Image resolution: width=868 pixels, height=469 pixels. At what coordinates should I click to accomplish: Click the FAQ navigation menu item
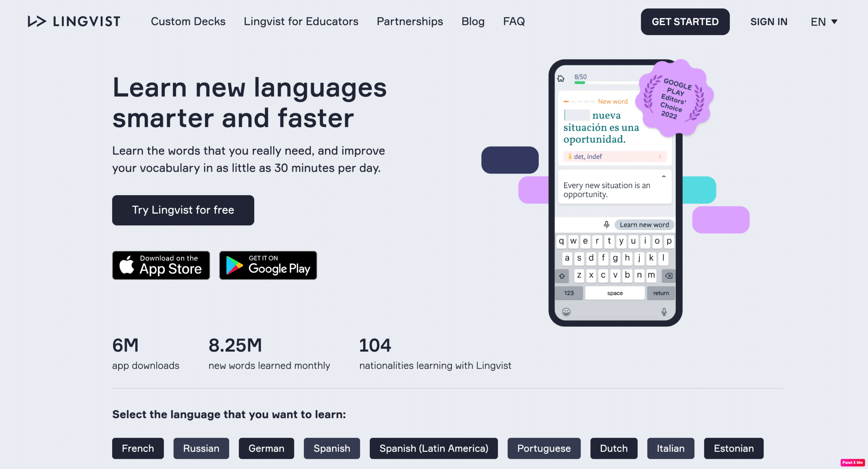click(x=513, y=21)
